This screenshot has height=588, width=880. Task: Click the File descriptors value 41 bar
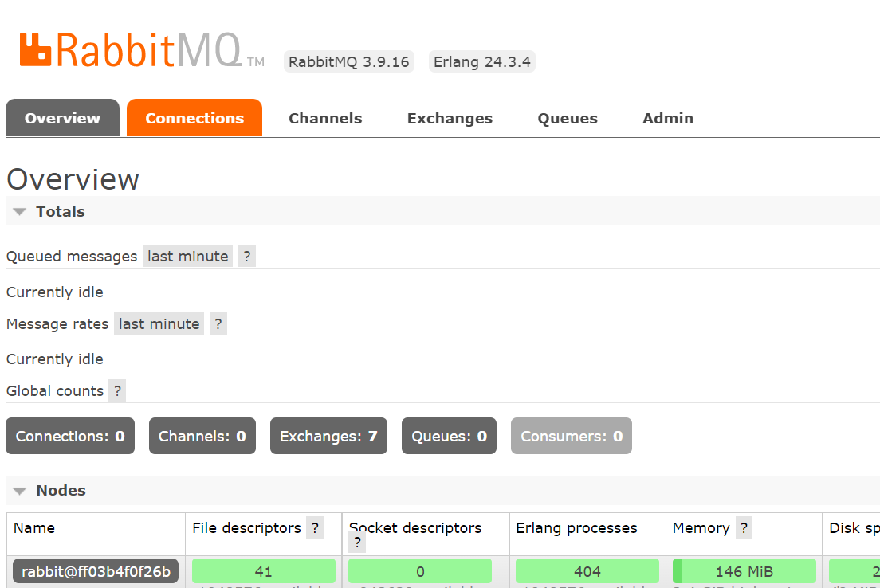pyautogui.click(x=264, y=571)
